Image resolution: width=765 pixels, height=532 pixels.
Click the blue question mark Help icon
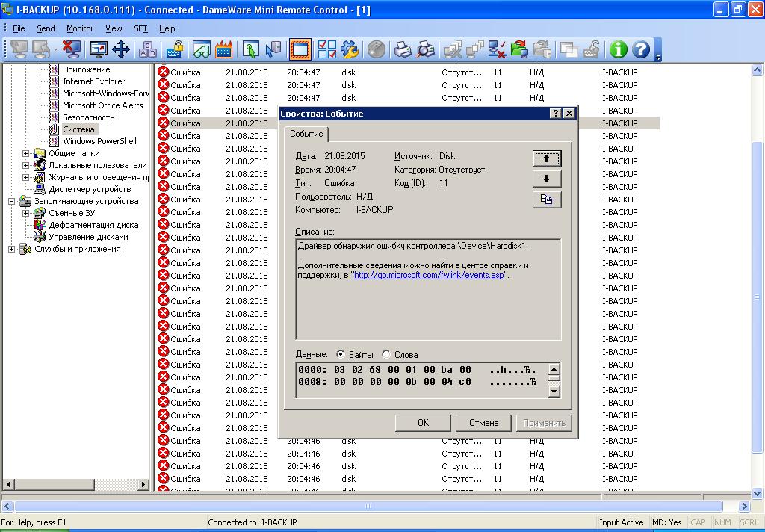point(640,49)
